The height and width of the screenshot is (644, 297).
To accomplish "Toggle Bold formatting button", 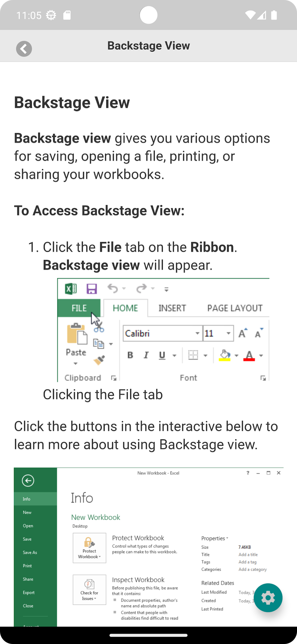I will (x=130, y=355).
